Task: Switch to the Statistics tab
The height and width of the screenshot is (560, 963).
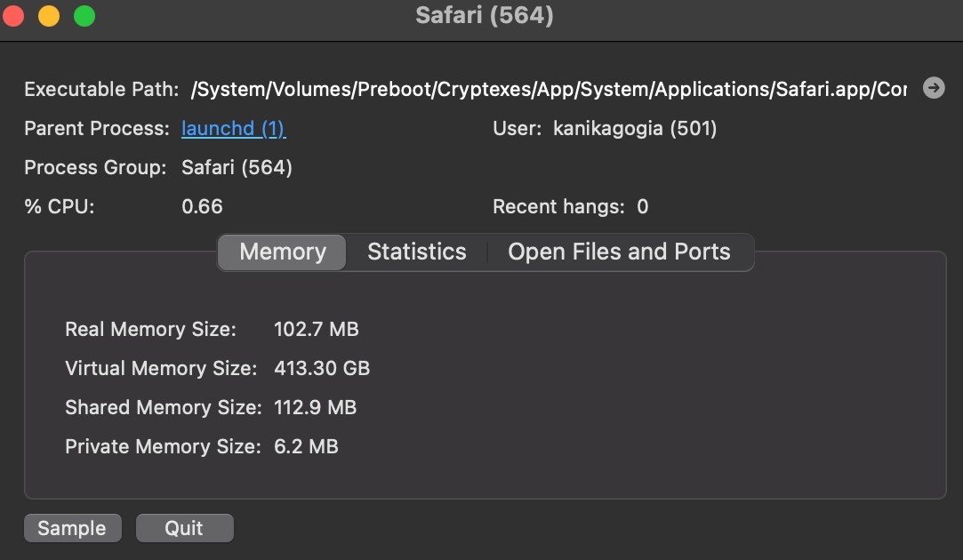Action: point(416,252)
